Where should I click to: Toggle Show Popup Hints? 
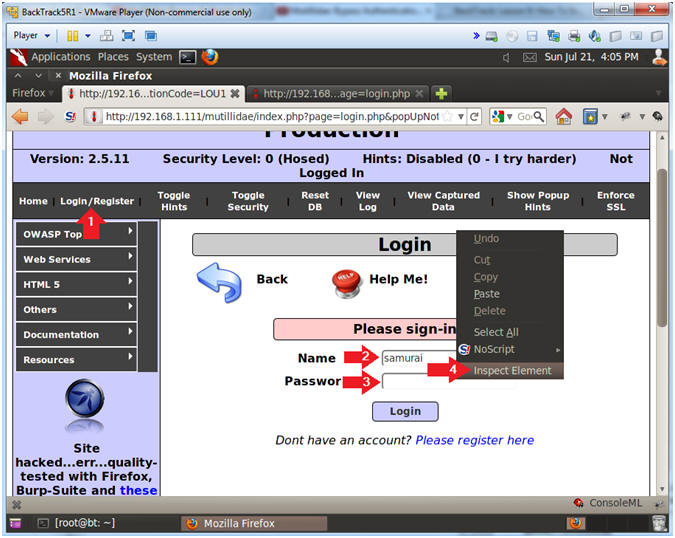[x=538, y=201]
